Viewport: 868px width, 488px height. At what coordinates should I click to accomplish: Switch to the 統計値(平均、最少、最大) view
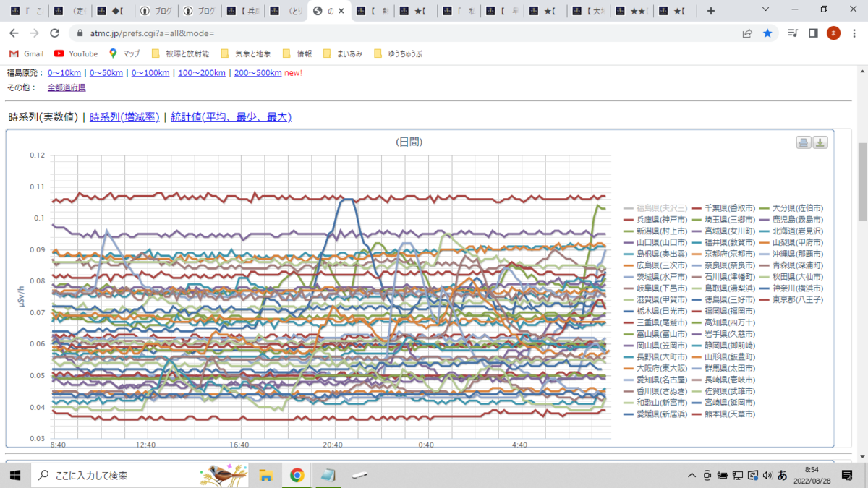[231, 117]
